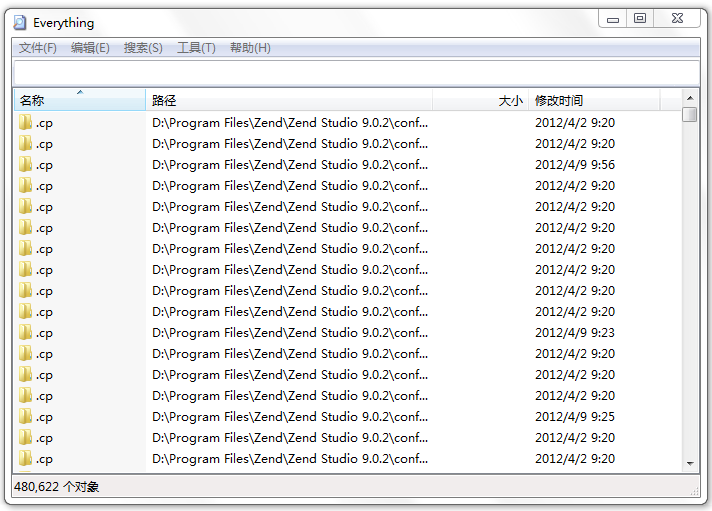Screen dimensions: 712x511
Task: Maximize the Everything window
Action: pyautogui.click(x=640, y=19)
